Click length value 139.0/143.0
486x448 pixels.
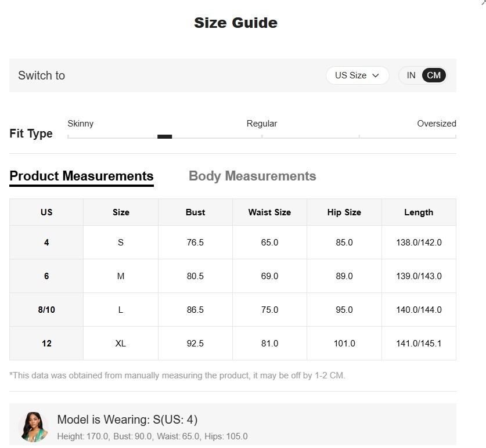click(419, 276)
